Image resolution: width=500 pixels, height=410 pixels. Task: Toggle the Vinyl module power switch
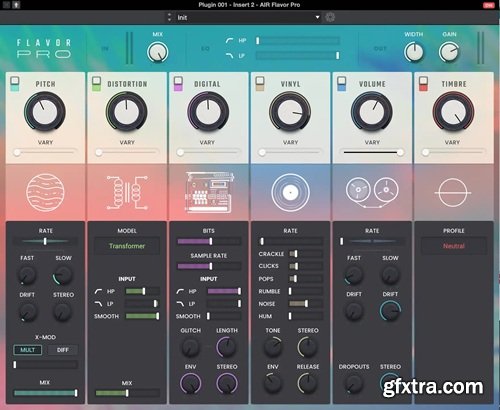[260, 84]
